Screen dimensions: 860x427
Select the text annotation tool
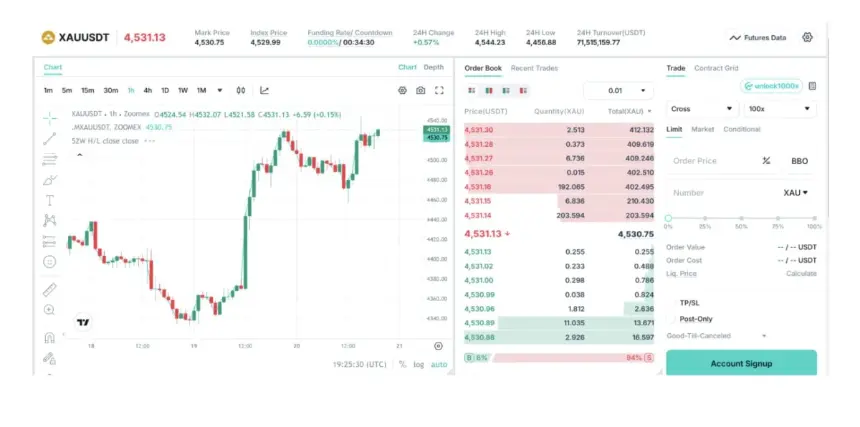50,201
